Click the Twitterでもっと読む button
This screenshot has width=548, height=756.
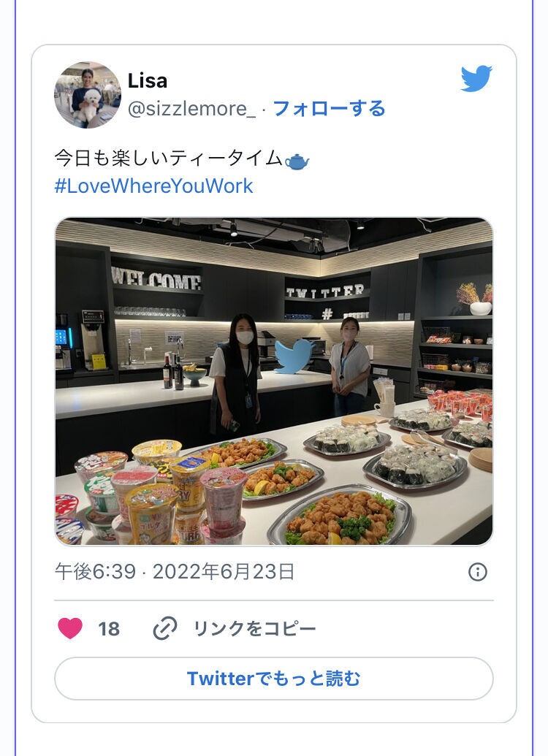point(274,679)
